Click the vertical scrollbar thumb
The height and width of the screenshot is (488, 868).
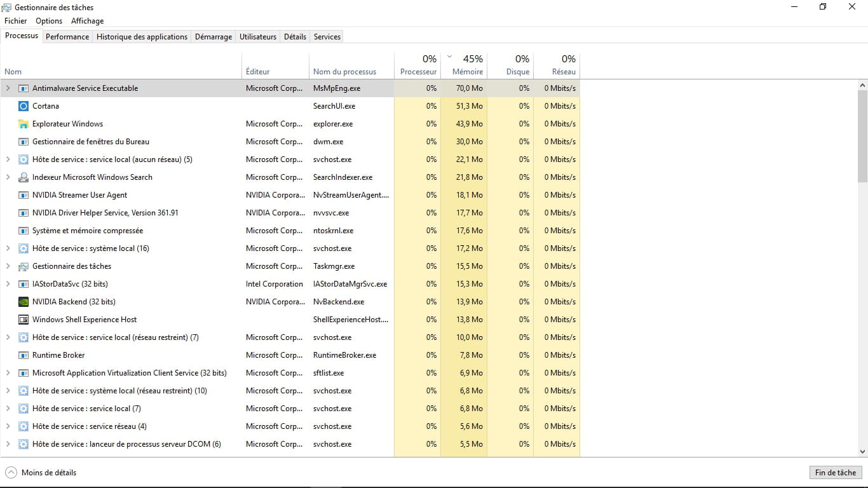862,135
